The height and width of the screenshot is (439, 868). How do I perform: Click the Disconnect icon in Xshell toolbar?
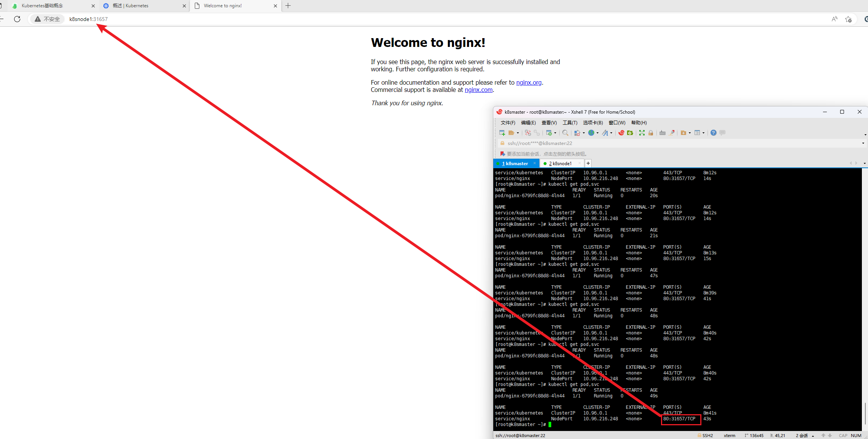[x=528, y=133]
